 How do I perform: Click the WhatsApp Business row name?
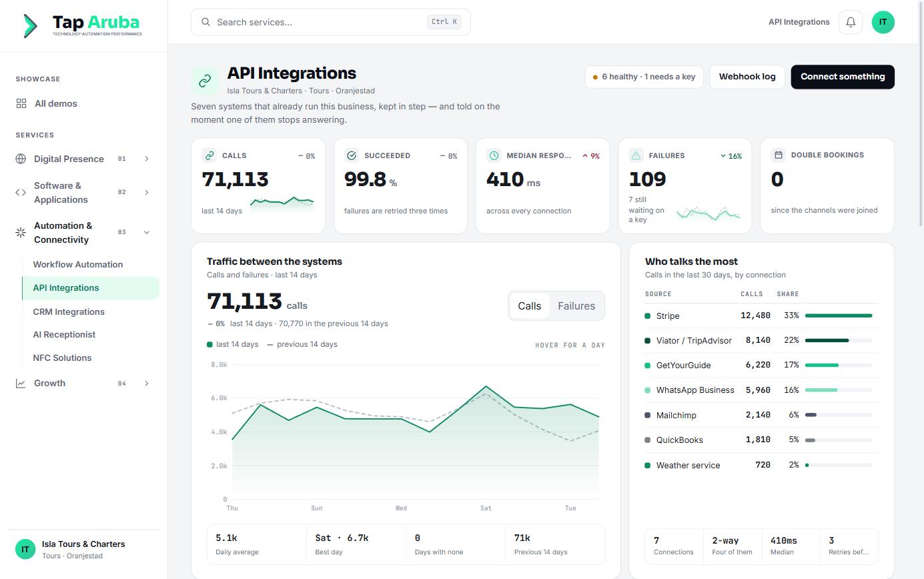click(x=695, y=390)
